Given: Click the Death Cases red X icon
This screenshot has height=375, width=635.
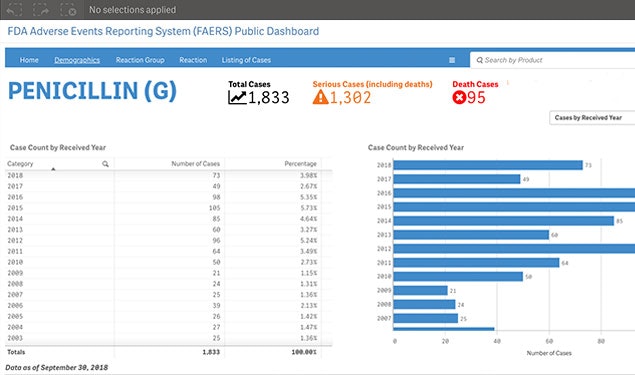Looking at the screenshot, I should 459,98.
